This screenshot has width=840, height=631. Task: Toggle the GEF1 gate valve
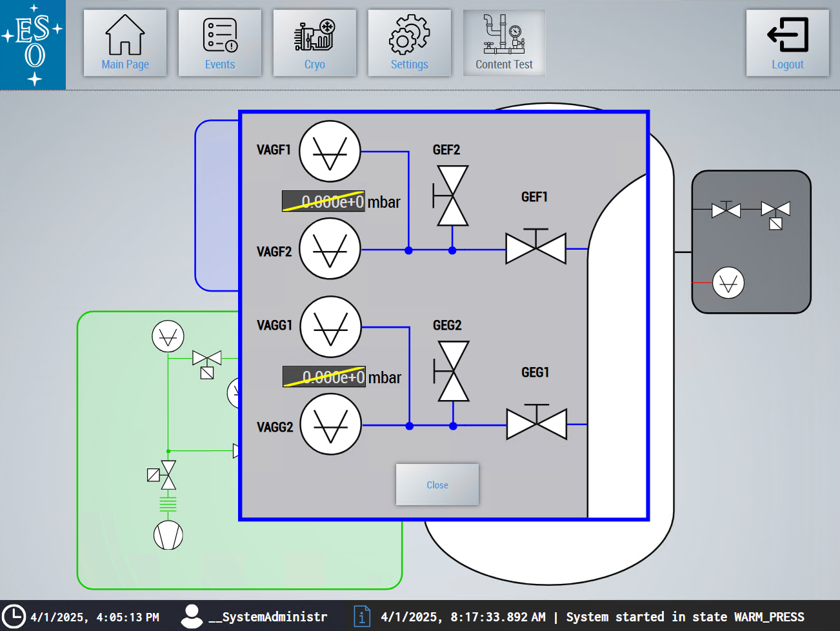click(535, 248)
